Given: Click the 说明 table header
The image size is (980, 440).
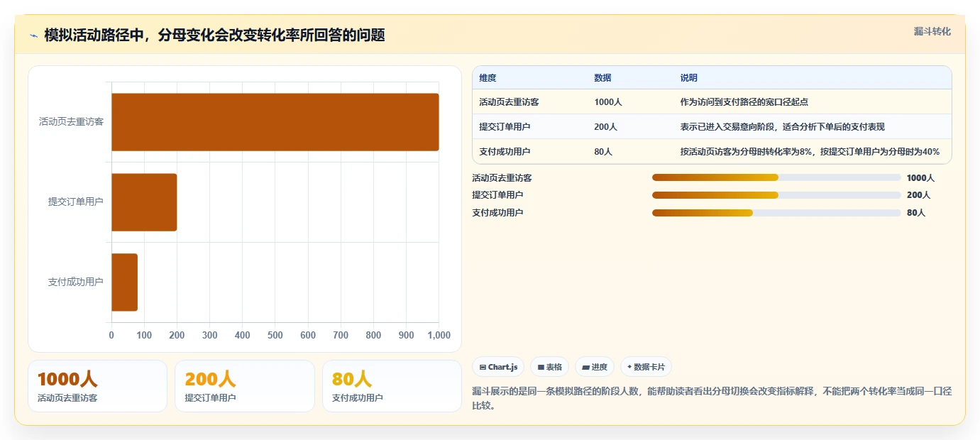Looking at the screenshot, I should click(688, 78).
